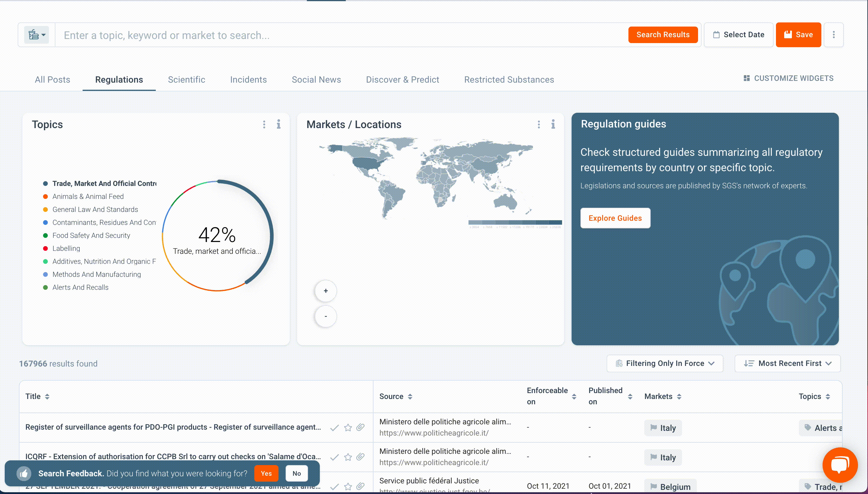Expand the Filtering Only In Force dropdown

pos(665,363)
